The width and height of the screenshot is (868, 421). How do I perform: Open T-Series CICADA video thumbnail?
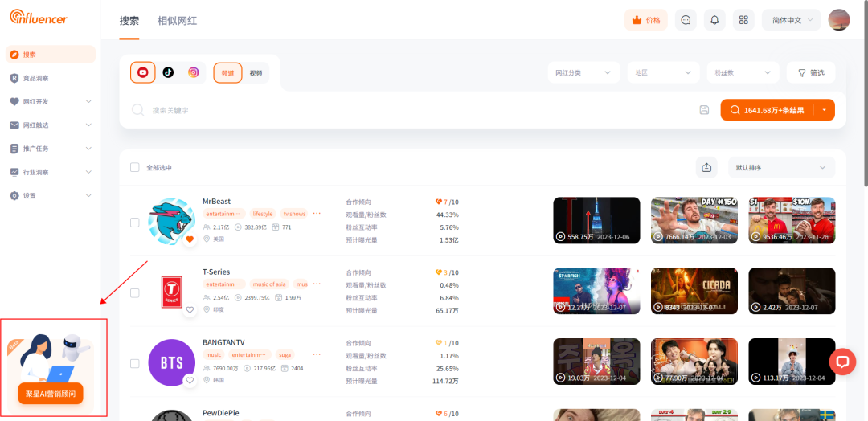pos(694,291)
